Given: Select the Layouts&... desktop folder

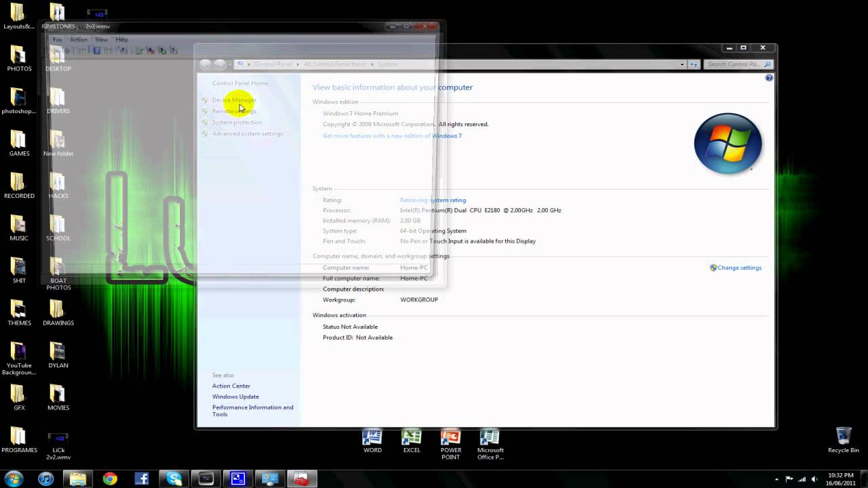Looking at the screenshot, I should click(19, 17).
